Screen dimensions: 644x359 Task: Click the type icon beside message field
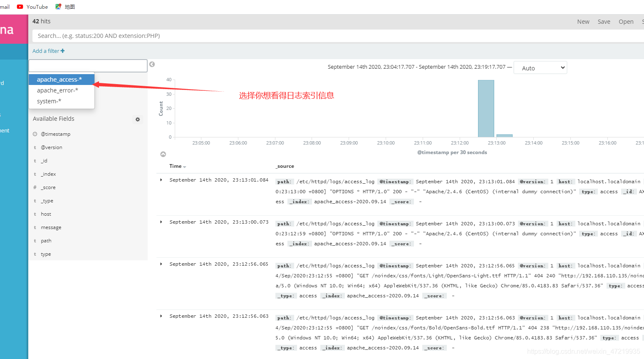[x=35, y=227]
